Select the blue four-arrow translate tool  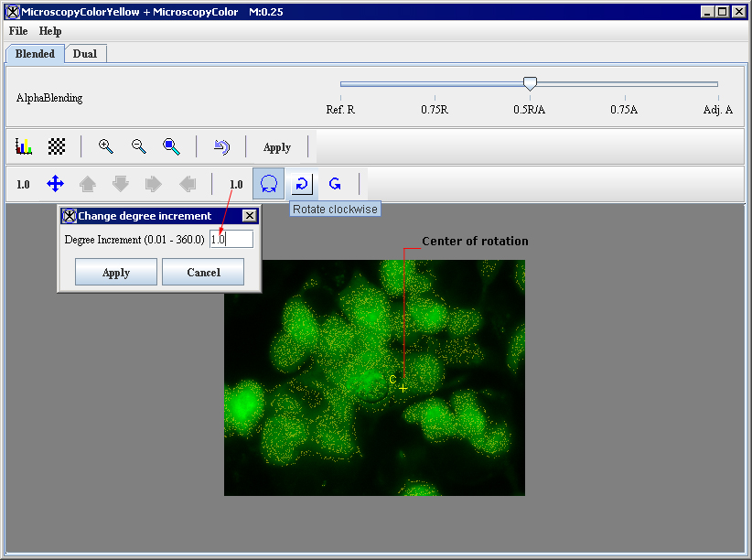[x=55, y=184]
